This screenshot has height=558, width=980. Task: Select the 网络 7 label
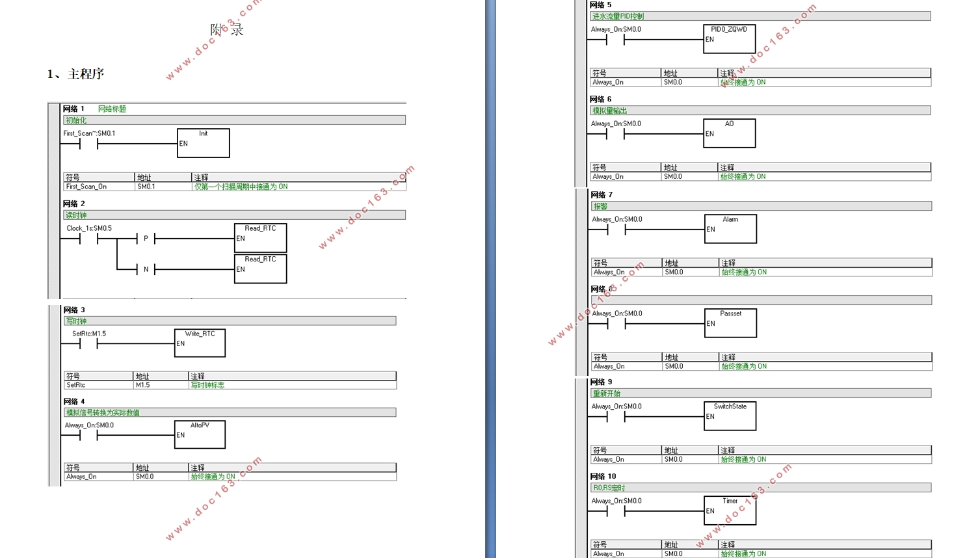pyautogui.click(x=602, y=194)
